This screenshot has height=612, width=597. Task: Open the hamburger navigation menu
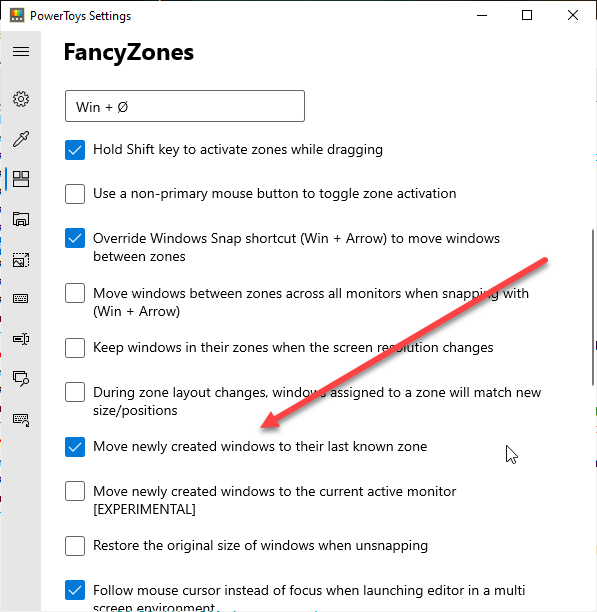(21, 52)
